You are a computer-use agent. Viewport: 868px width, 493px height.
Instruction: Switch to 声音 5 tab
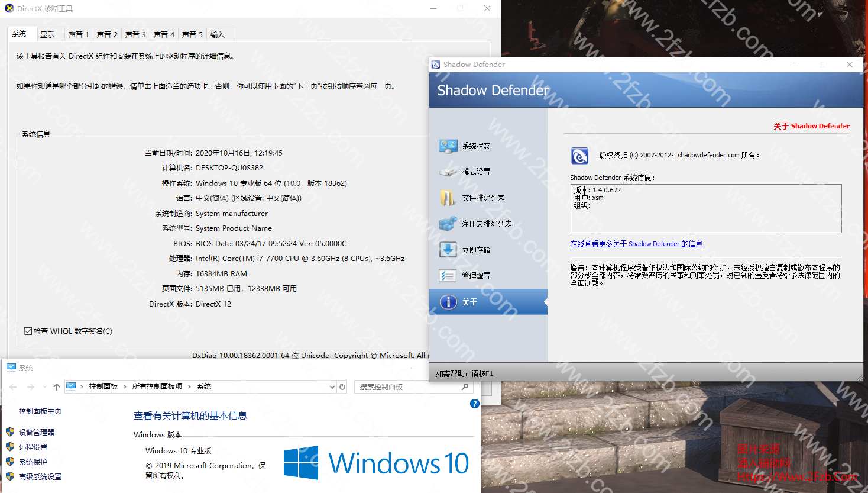coord(192,34)
